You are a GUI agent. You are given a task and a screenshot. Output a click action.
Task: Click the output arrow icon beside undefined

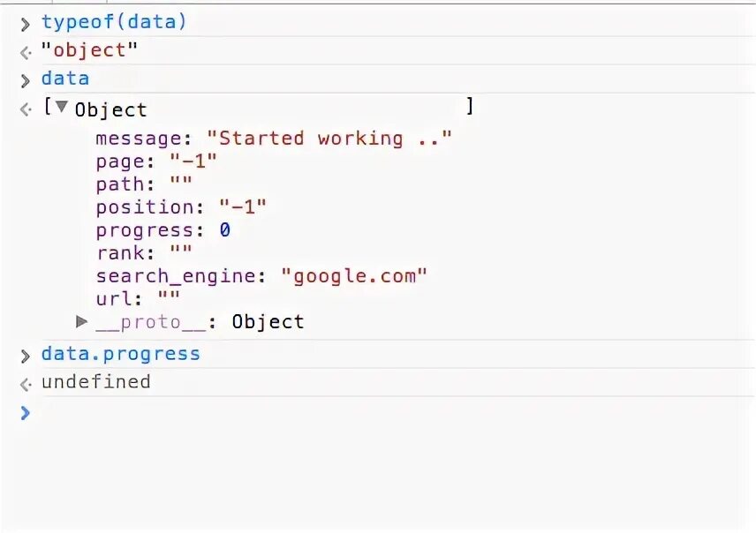[26, 384]
